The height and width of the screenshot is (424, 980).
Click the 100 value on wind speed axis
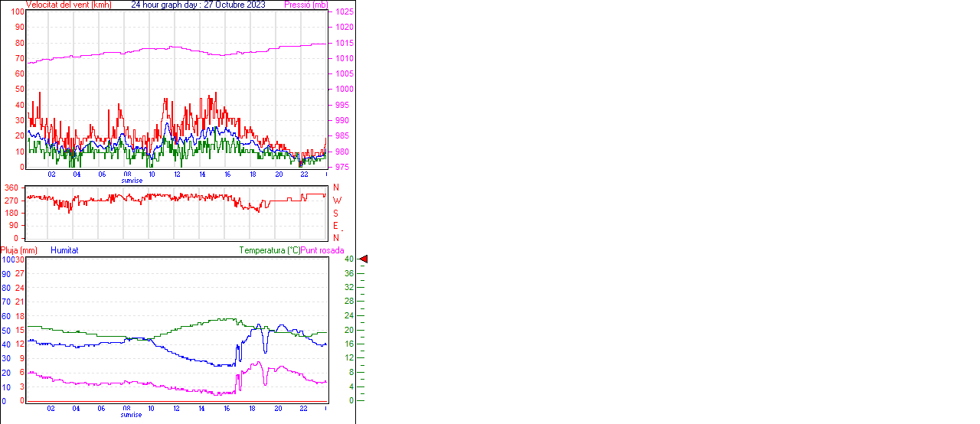tap(18, 11)
